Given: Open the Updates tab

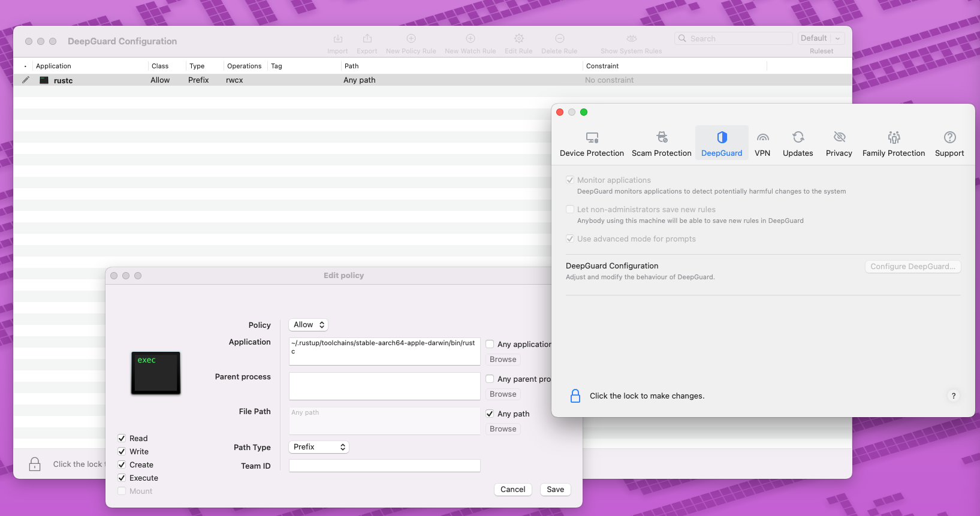Looking at the screenshot, I should tap(798, 144).
